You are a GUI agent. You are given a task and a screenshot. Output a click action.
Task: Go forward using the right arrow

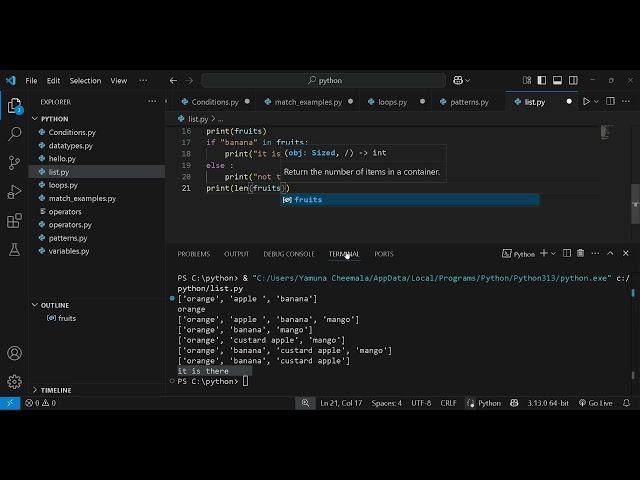click(x=189, y=80)
